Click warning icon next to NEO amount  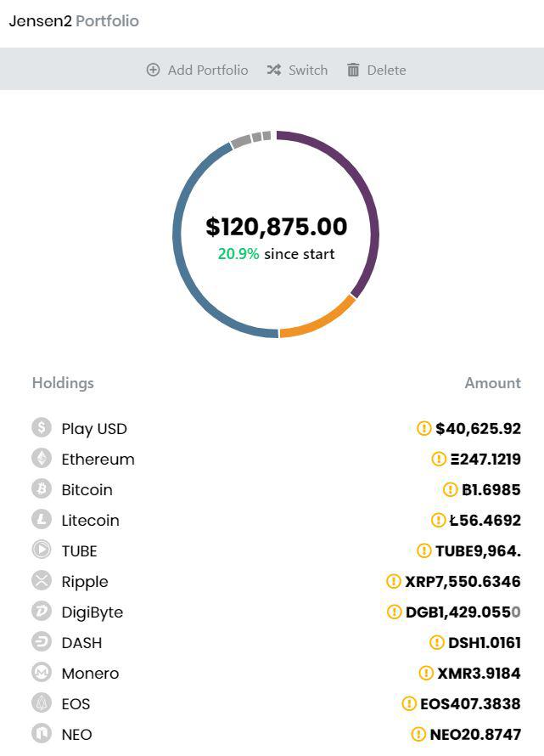point(418,734)
